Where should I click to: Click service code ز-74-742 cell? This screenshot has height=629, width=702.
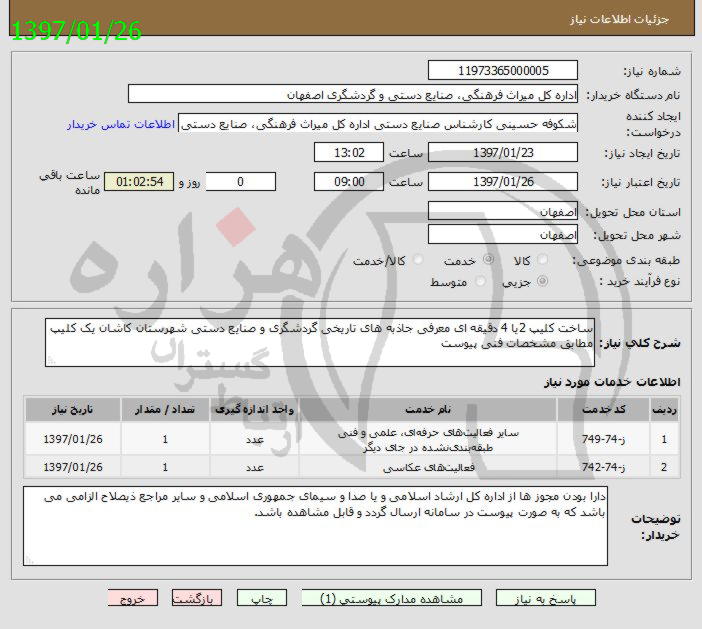tap(603, 467)
